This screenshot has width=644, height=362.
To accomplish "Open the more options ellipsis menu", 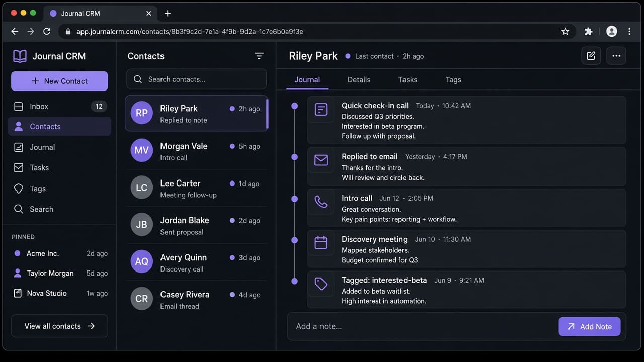I will point(616,56).
